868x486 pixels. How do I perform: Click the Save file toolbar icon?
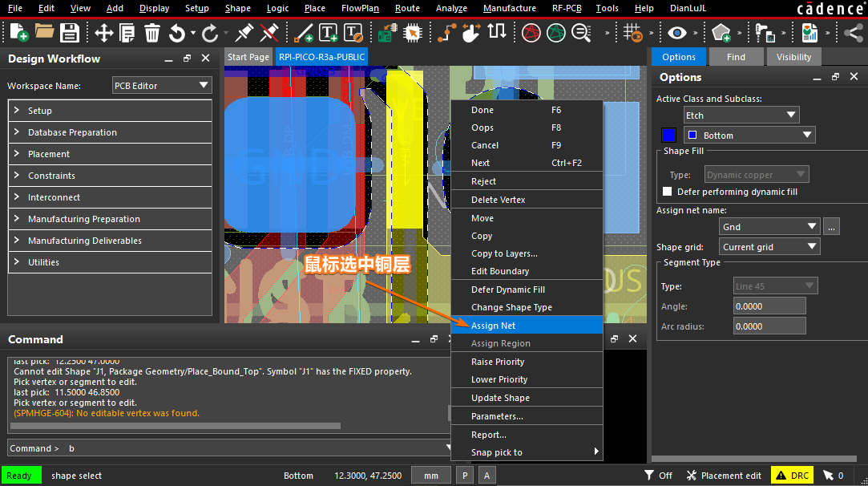point(70,33)
